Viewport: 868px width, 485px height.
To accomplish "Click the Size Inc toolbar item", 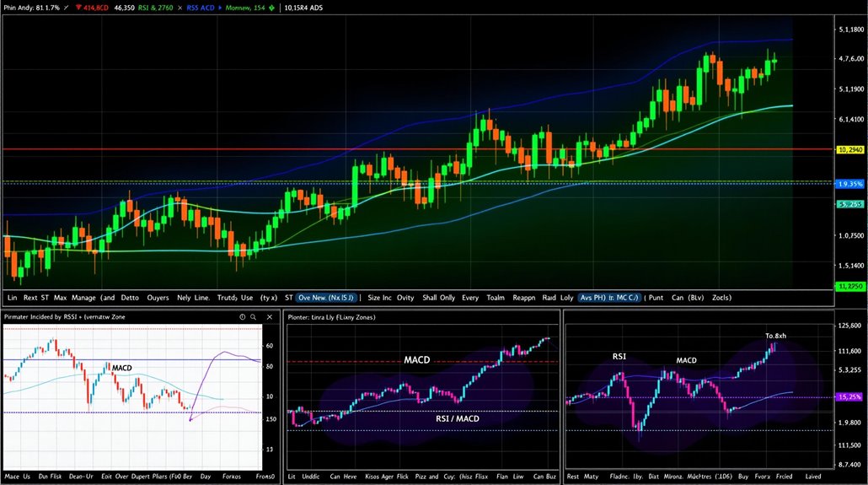I will tap(379, 298).
